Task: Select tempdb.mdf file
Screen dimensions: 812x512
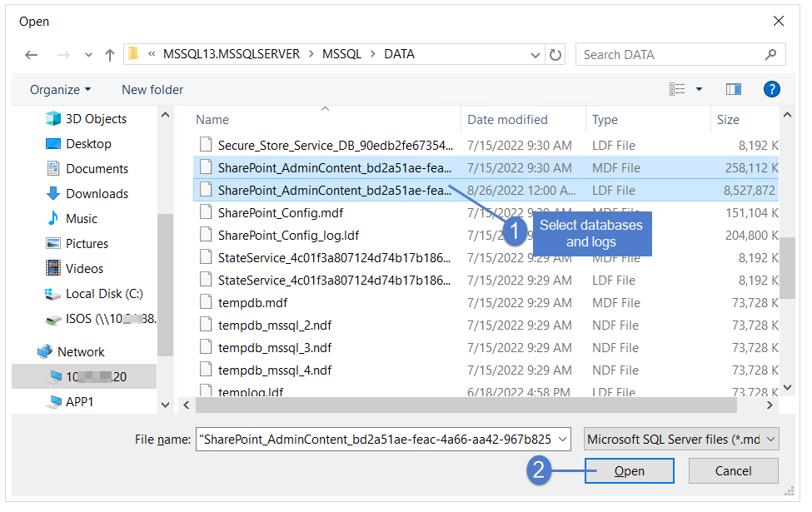Action: 486,302
